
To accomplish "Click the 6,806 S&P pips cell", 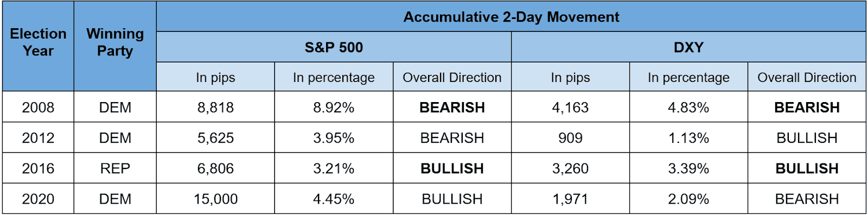I will 215,168.
